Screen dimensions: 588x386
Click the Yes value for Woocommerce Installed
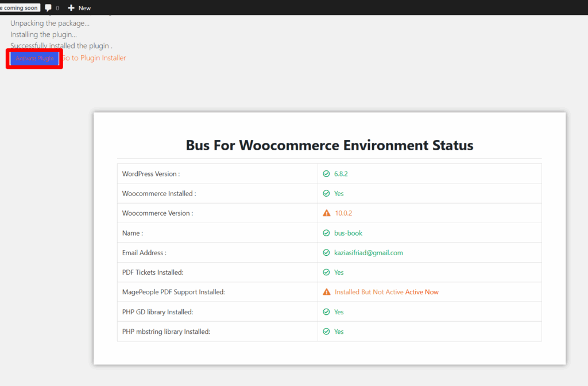(339, 193)
